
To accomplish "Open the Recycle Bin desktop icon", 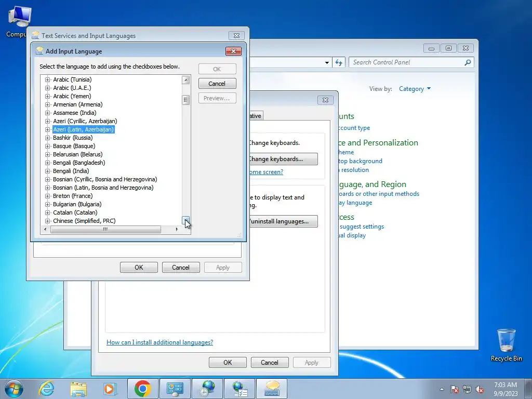I will [x=506, y=345].
